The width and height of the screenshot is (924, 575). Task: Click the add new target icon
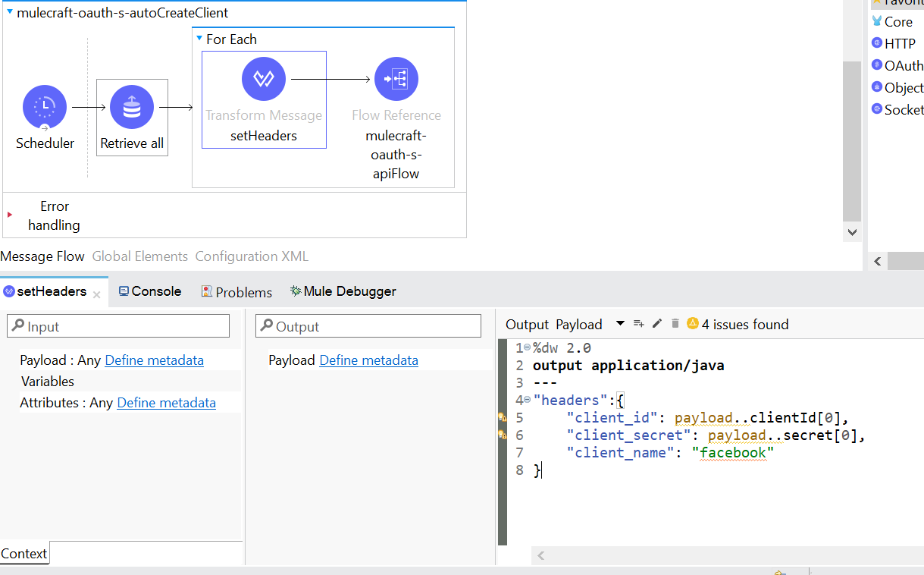point(638,324)
